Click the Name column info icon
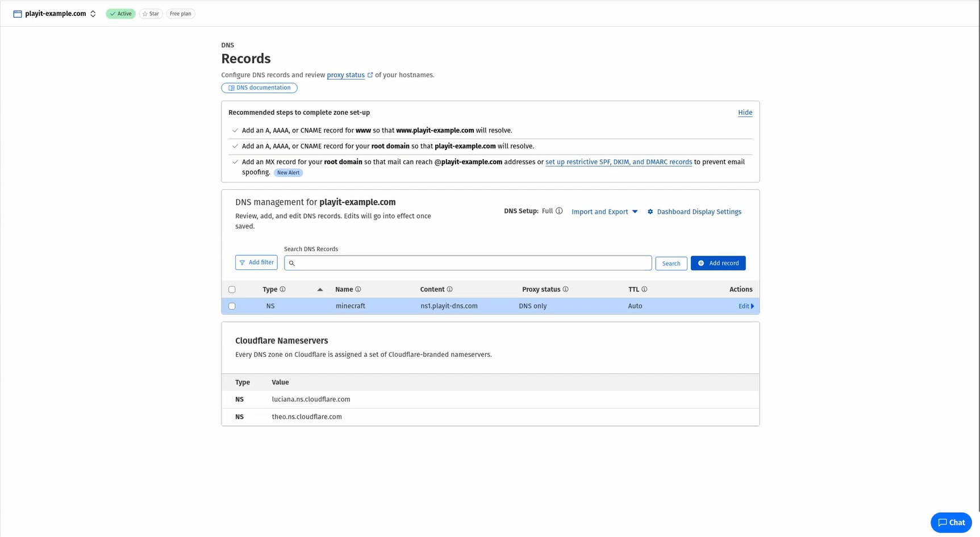Viewport: 980px width, 537px height. point(358,289)
